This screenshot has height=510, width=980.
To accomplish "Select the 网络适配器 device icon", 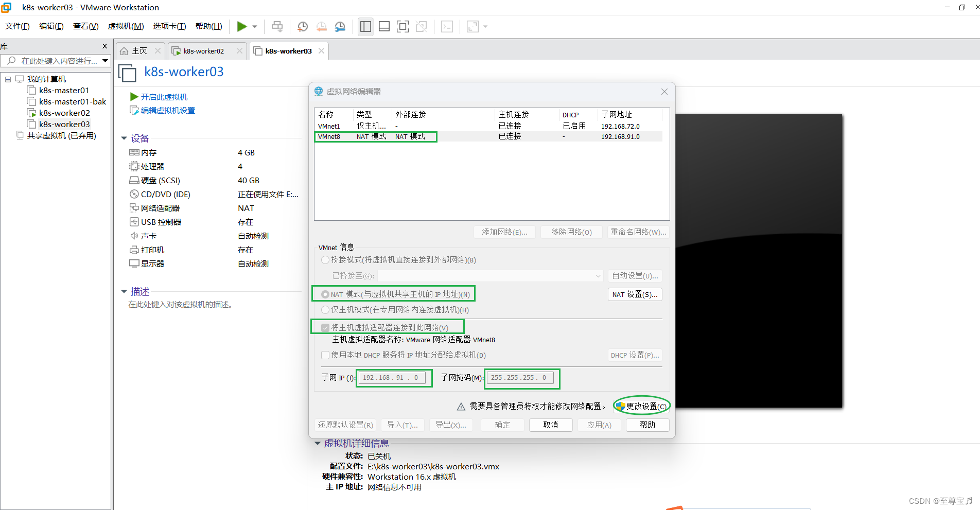I will click(x=134, y=208).
